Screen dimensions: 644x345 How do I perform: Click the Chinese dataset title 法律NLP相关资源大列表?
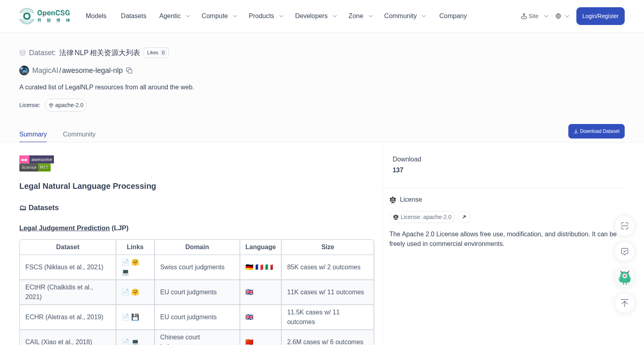(x=99, y=53)
